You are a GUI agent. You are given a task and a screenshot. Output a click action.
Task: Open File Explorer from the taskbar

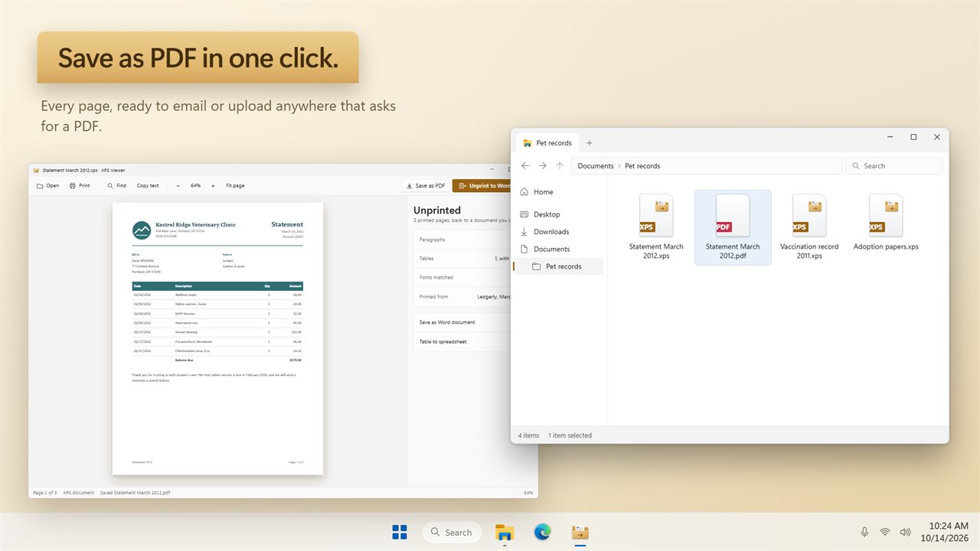(505, 532)
